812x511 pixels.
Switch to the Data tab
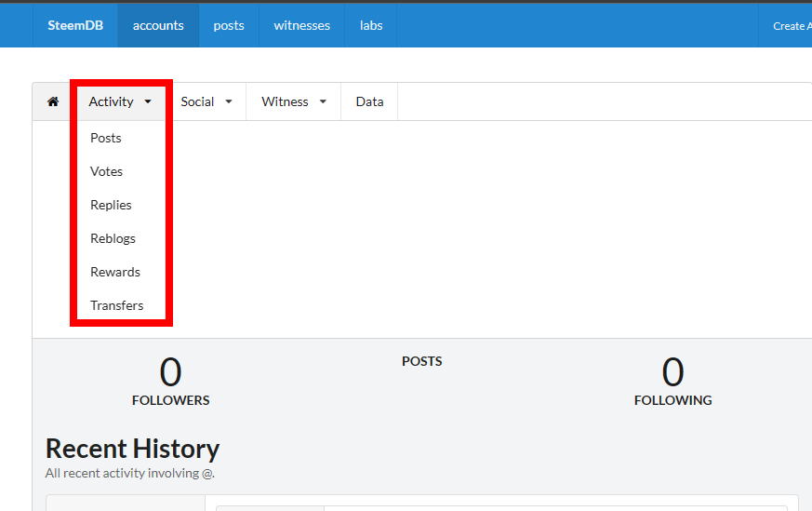370,101
